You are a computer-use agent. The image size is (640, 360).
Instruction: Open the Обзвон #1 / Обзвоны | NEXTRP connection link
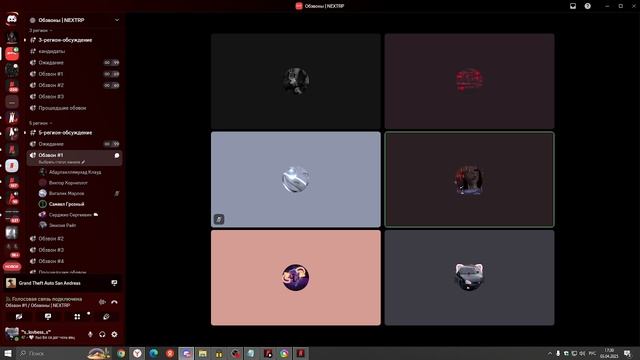coord(38,305)
